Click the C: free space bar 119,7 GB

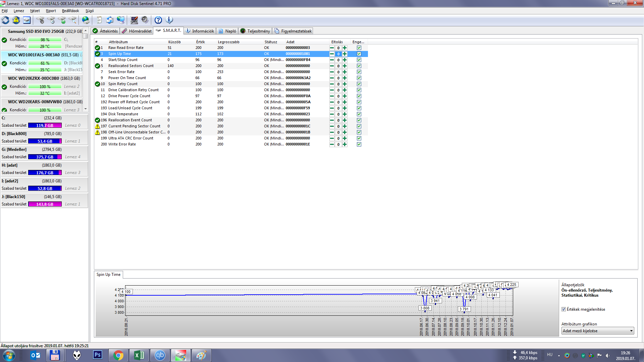coord(45,125)
